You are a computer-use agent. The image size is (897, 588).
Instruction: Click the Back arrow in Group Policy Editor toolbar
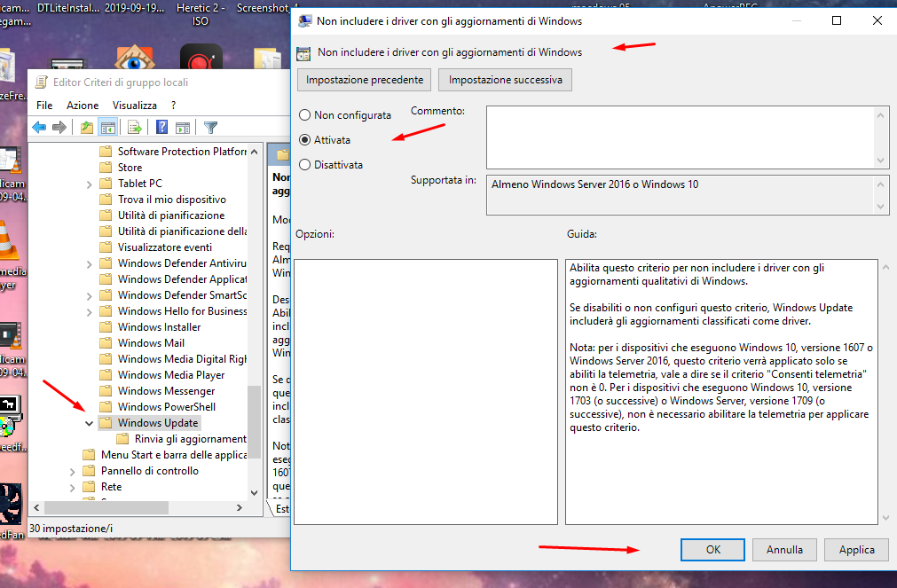pyautogui.click(x=39, y=128)
